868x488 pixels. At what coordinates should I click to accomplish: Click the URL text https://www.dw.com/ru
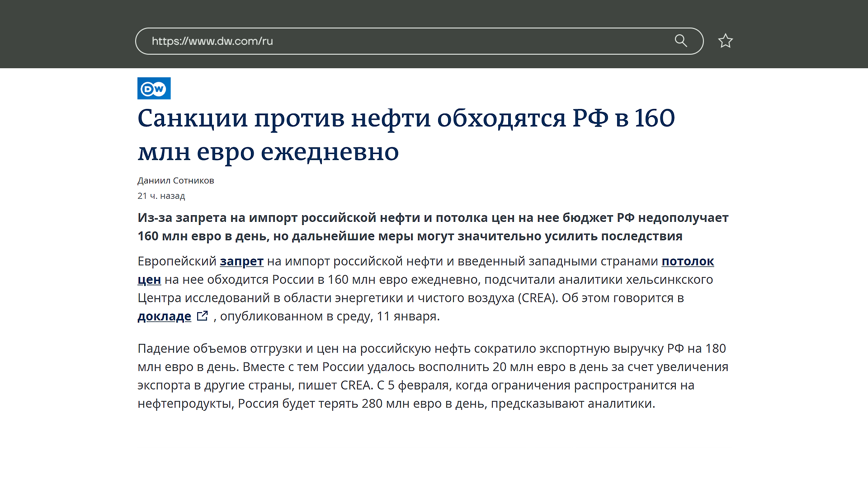[212, 41]
